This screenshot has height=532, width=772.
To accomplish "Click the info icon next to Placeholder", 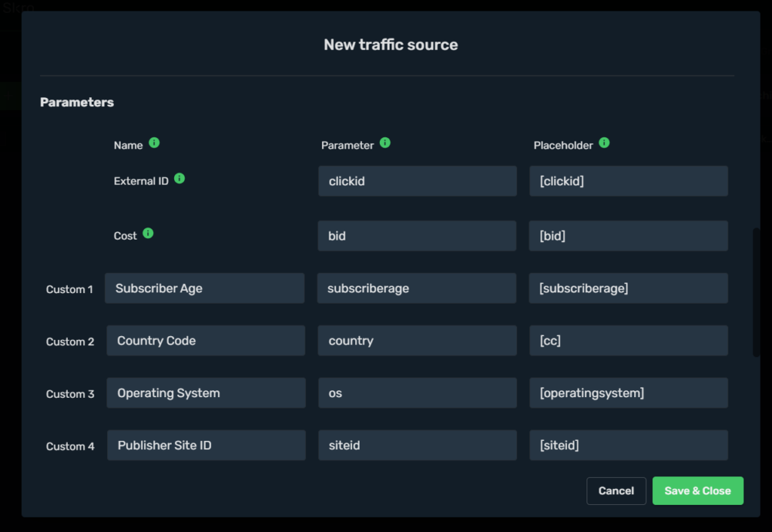I will (x=602, y=142).
